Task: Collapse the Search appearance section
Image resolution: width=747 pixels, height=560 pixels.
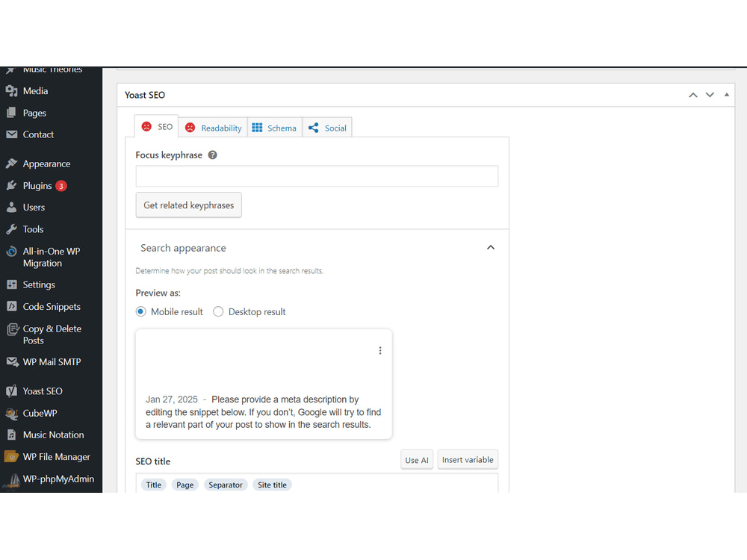Action: coord(491,248)
